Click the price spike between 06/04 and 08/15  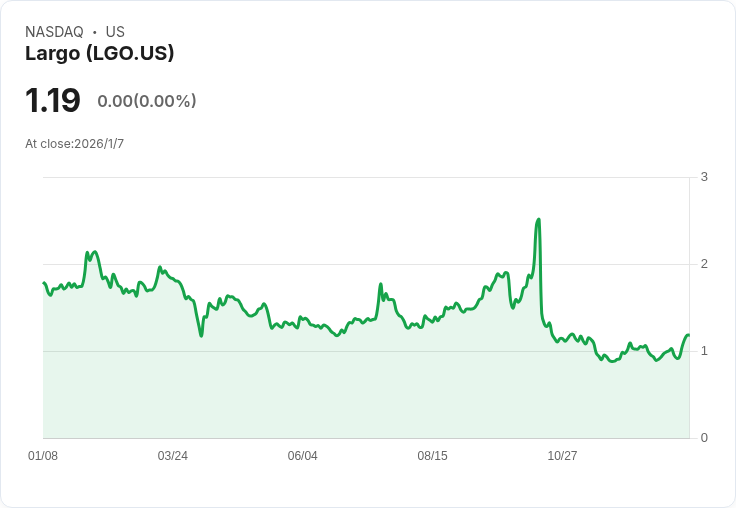pos(381,285)
